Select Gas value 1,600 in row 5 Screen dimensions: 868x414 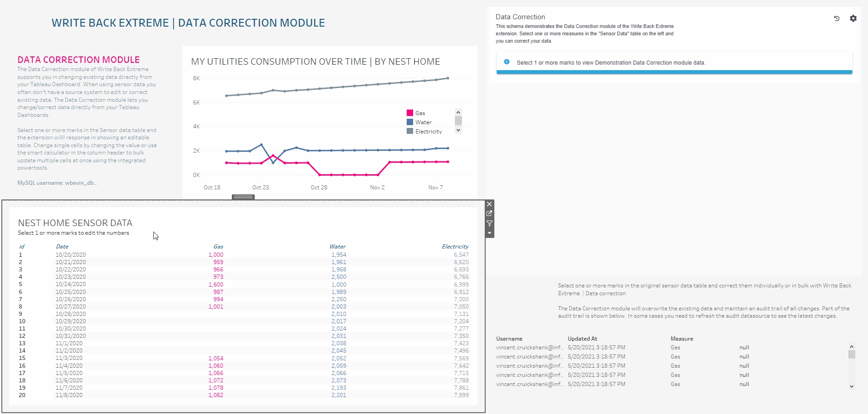click(216, 285)
